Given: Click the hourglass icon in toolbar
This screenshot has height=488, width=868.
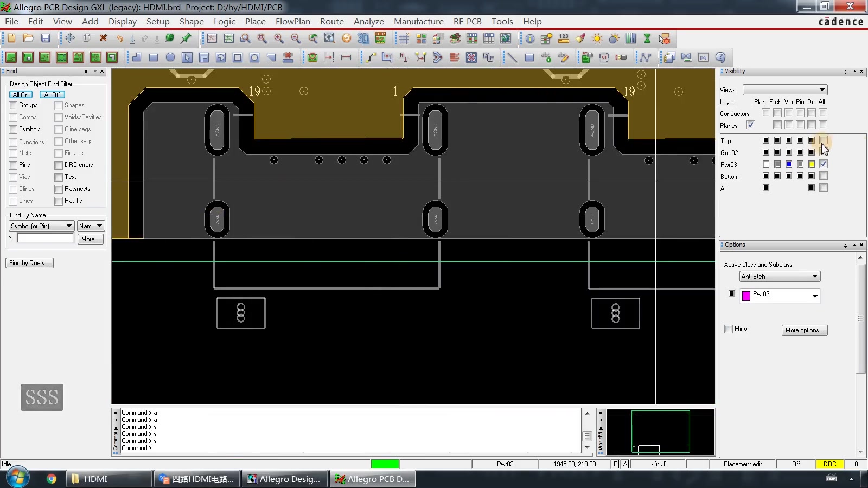Looking at the screenshot, I should coord(647,38).
